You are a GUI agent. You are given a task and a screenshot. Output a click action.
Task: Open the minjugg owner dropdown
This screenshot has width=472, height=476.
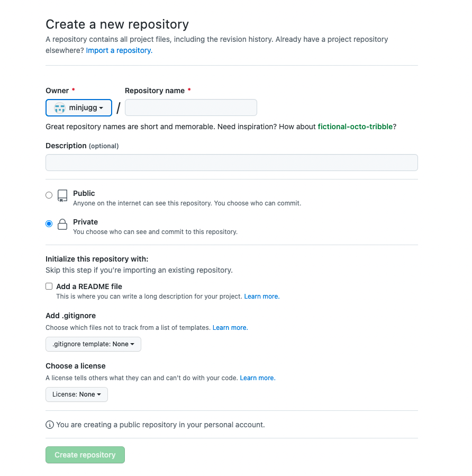click(79, 108)
